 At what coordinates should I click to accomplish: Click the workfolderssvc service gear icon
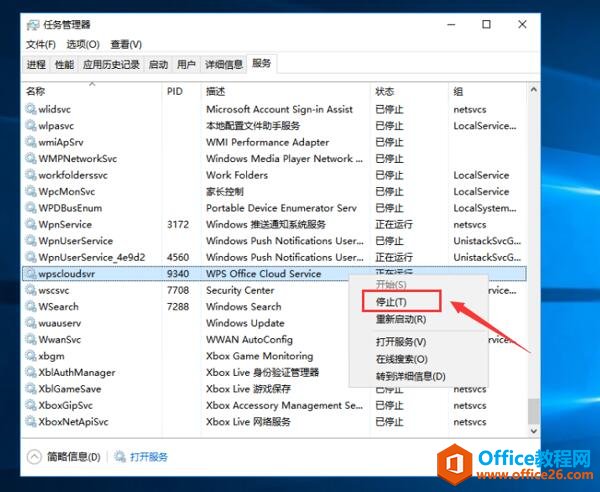point(31,175)
